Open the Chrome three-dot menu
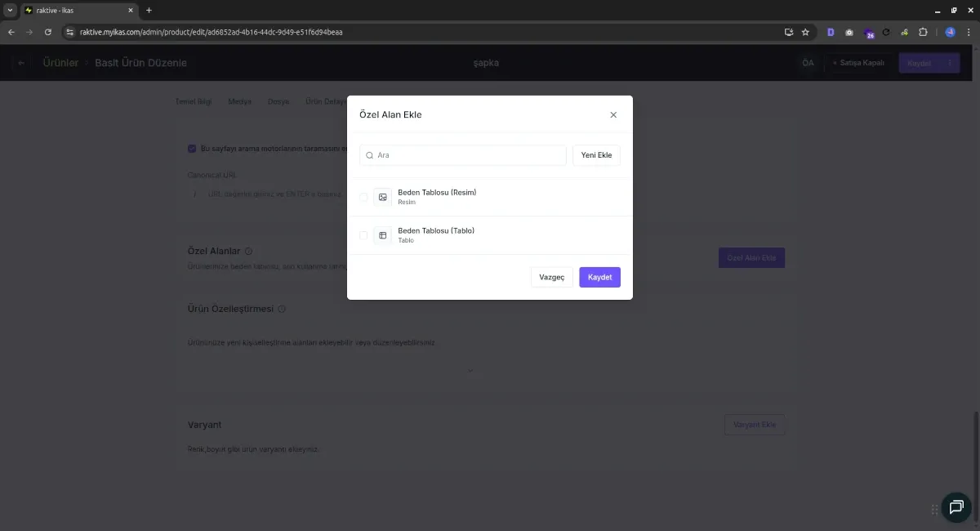 pos(969,32)
